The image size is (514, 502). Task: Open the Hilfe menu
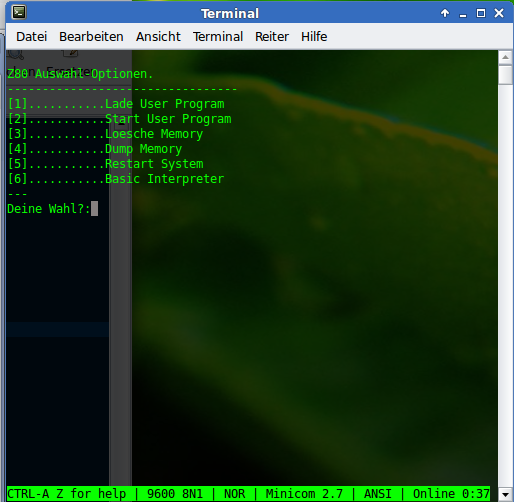tap(314, 37)
